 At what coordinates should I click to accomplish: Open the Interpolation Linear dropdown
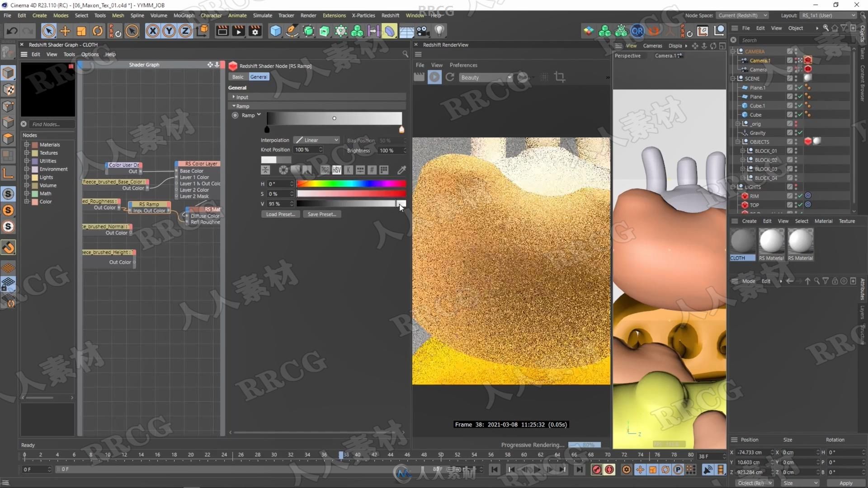coord(316,140)
